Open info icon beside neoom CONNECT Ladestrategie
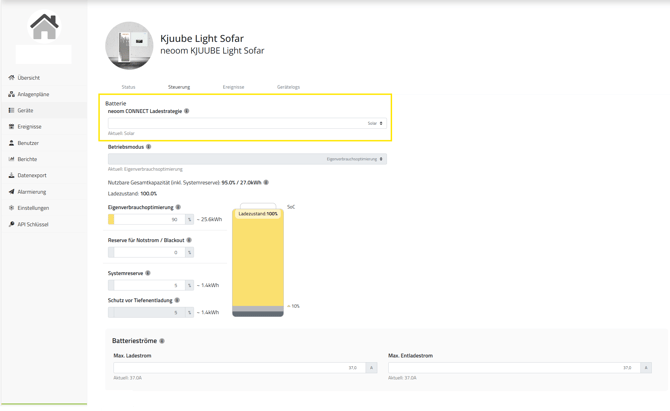The width and height of the screenshot is (670, 411). (x=187, y=111)
